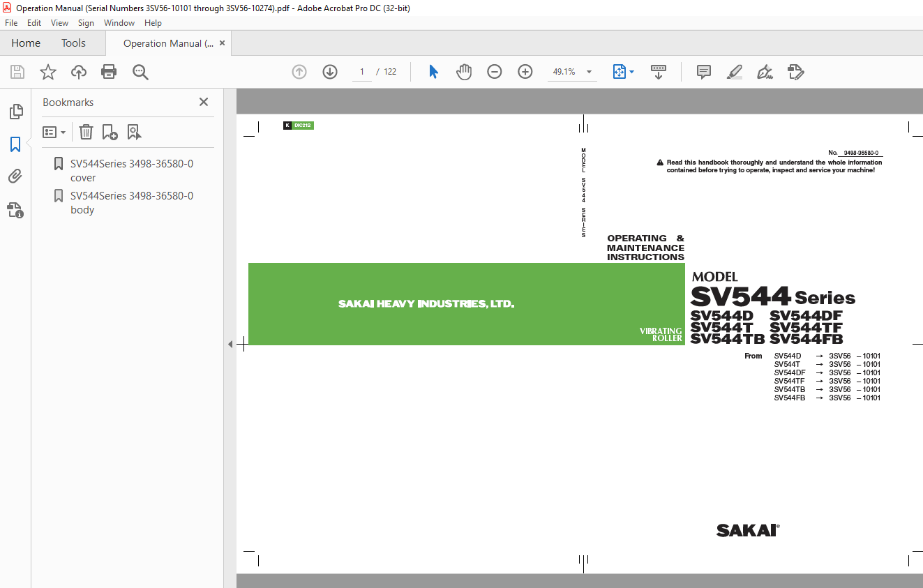This screenshot has height=588, width=923.
Task: Open security lock info panel
Action: pos(15,209)
